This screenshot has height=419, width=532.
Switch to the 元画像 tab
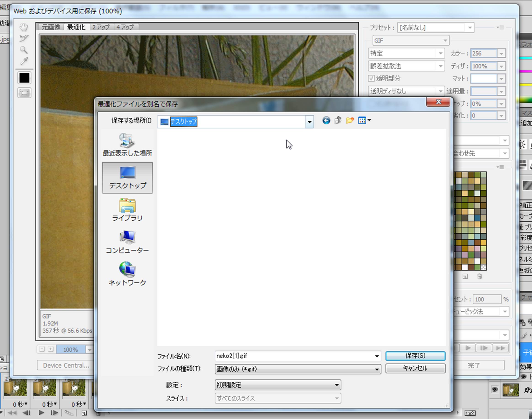(x=51, y=27)
